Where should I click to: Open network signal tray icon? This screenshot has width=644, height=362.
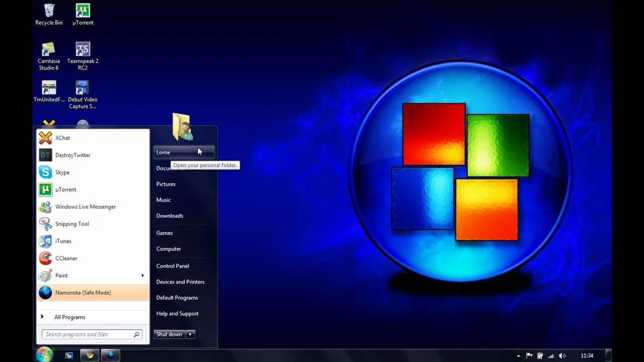pyautogui.click(x=551, y=355)
